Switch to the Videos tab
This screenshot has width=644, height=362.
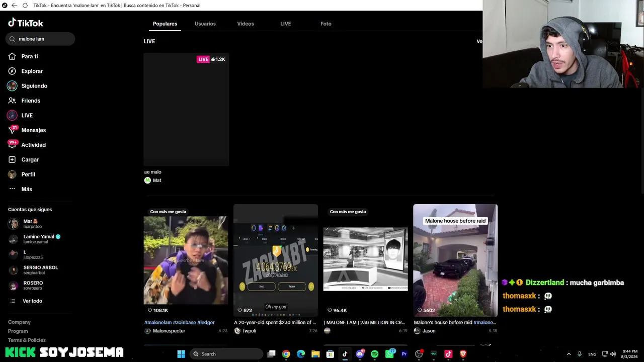click(246, 24)
